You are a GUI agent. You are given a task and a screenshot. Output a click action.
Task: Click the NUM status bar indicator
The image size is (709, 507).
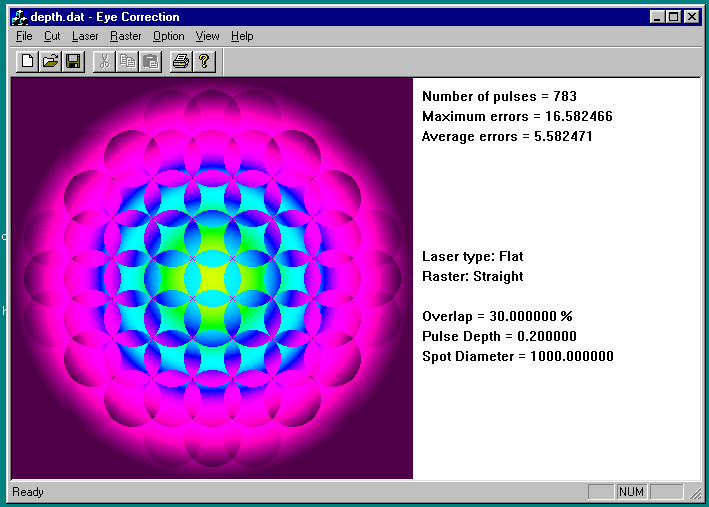[631, 492]
